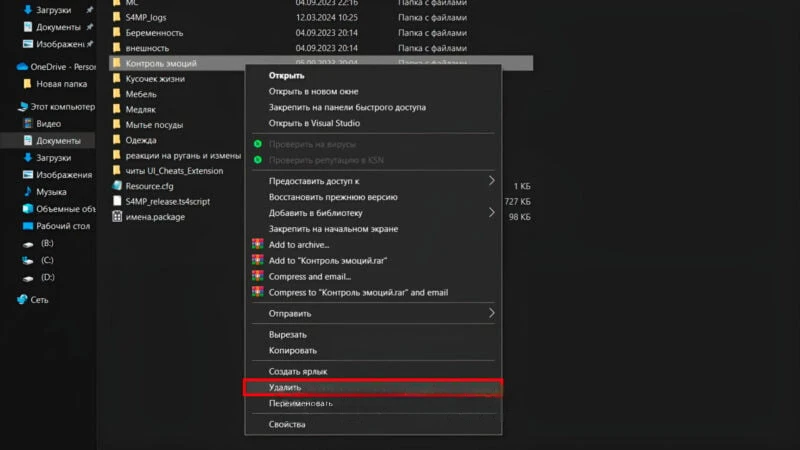The height and width of the screenshot is (450, 800).
Task: Expand the Добавить в библиотеку submenu arrow
Action: click(x=491, y=212)
